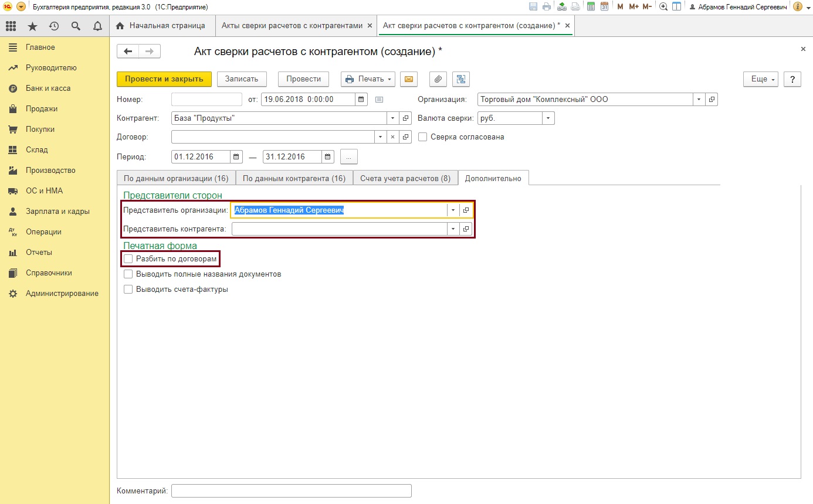Open Favorites star icon
Image resolution: width=813 pixels, height=504 pixels.
point(32,26)
